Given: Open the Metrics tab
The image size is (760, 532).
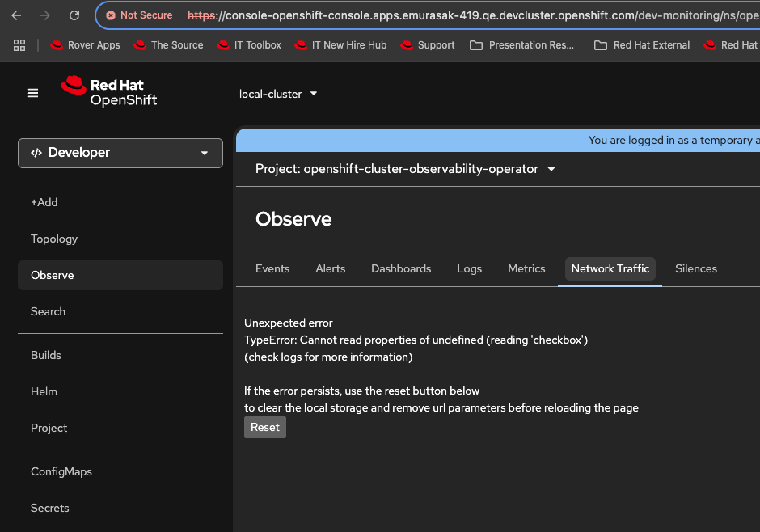Looking at the screenshot, I should [526, 268].
